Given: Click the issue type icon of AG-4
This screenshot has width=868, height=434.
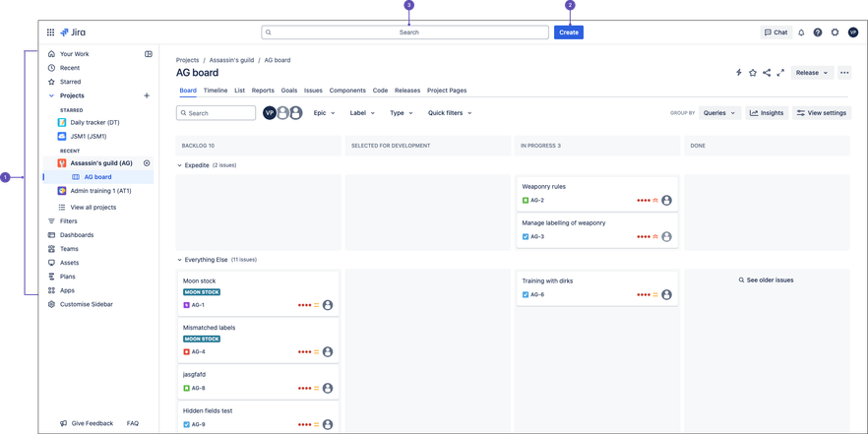Looking at the screenshot, I should 187,352.
